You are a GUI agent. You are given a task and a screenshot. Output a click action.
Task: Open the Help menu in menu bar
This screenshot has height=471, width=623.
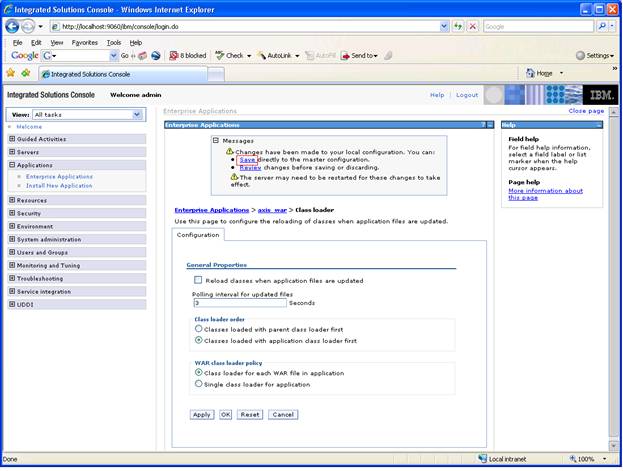135,43
